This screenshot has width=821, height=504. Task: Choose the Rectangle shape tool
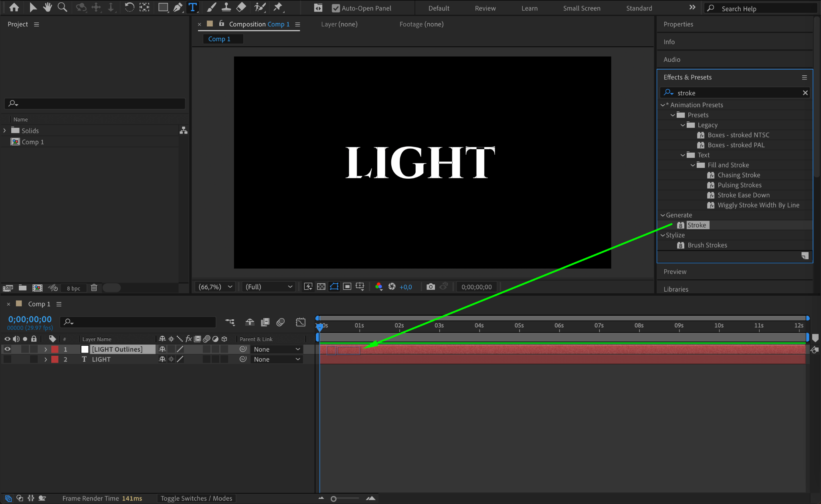coord(163,7)
